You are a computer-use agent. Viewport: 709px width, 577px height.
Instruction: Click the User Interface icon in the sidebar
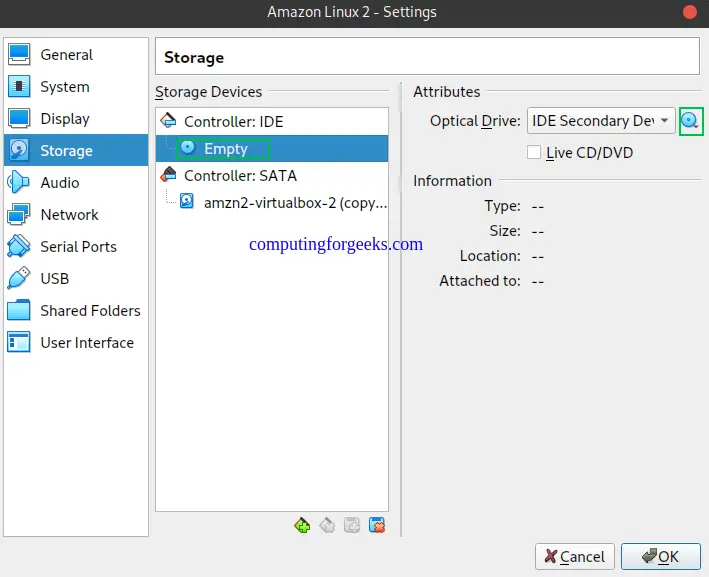coord(19,342)
